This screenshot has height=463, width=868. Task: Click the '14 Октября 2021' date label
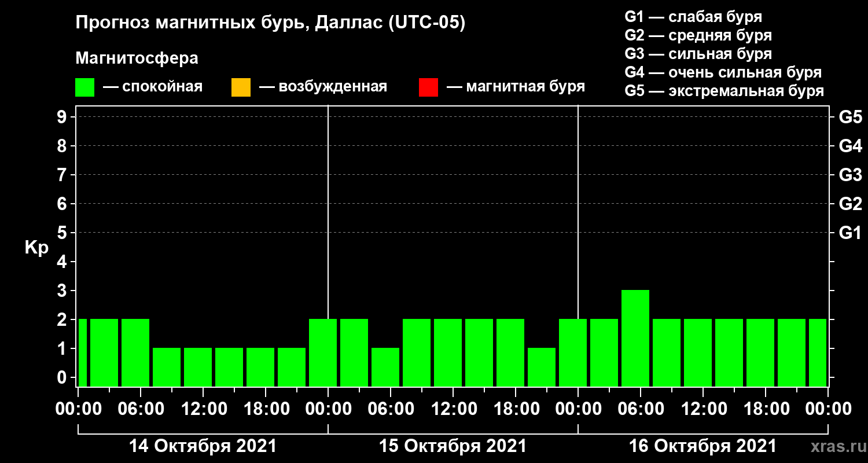pyautogui.click(x=203, y=446)
